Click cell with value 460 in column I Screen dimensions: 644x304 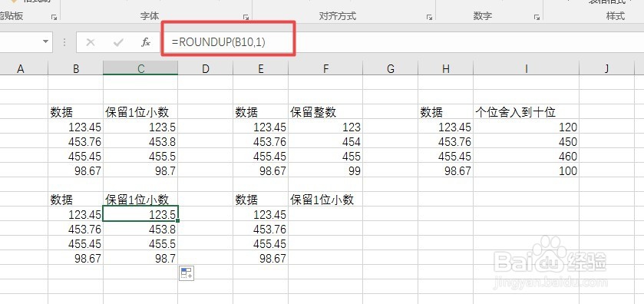coord(526,156)
